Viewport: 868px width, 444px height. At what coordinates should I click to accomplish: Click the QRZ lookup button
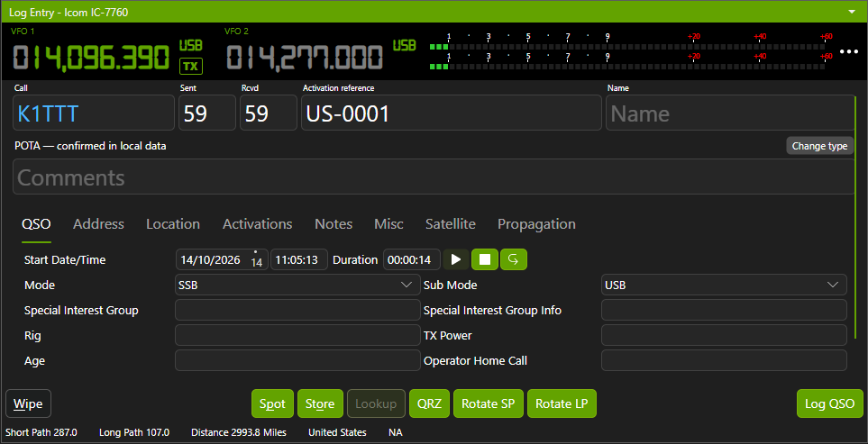pos(430,403)
